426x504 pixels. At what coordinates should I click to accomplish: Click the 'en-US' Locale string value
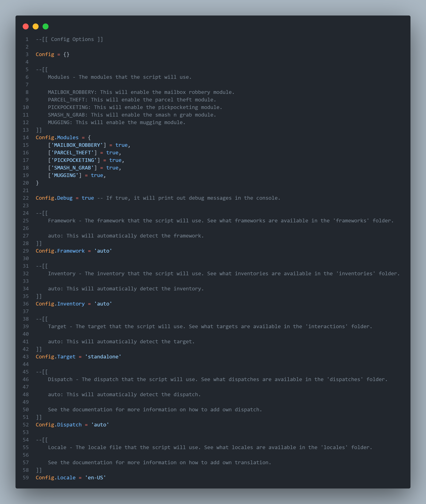(x=95, y=477)
